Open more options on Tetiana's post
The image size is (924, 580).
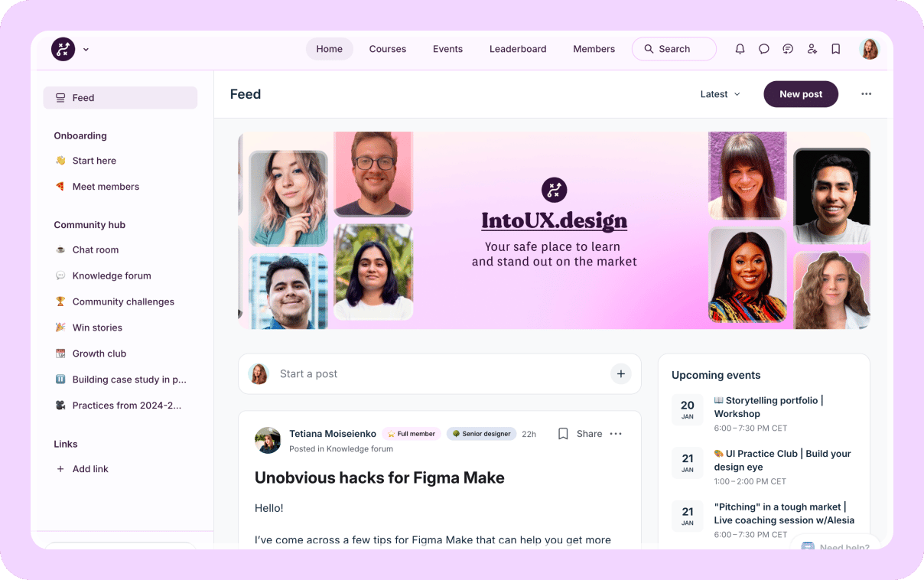click(x=616, y=434)
